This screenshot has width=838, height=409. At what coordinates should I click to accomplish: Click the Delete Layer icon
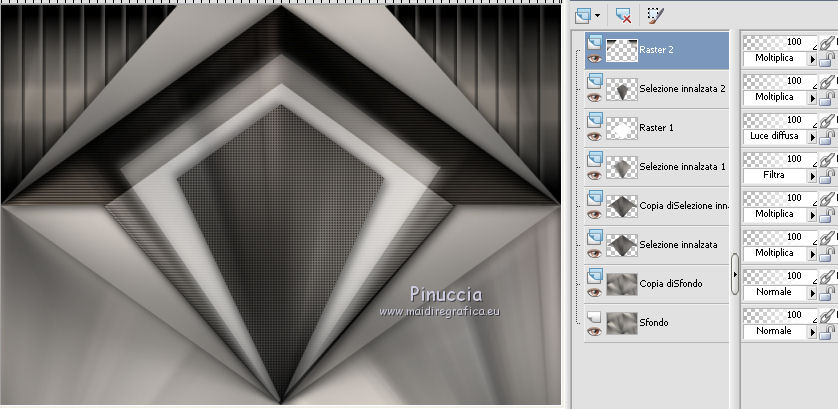point(623,16)
